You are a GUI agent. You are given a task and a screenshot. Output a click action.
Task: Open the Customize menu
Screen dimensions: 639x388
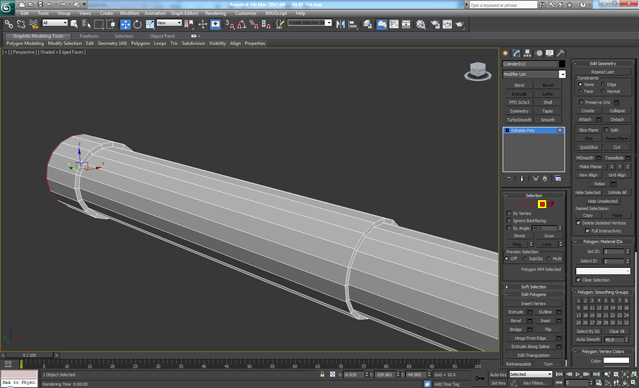[245, 13]
